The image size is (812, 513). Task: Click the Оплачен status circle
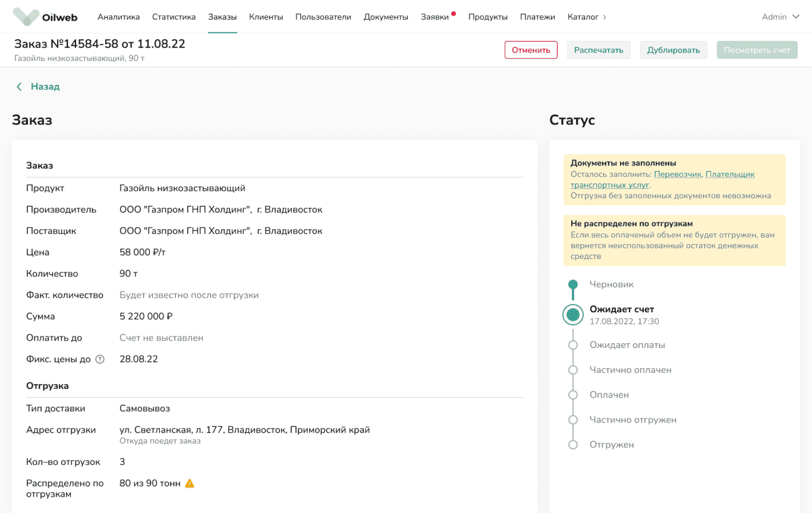pyautogui.click(x=573, y=395)
